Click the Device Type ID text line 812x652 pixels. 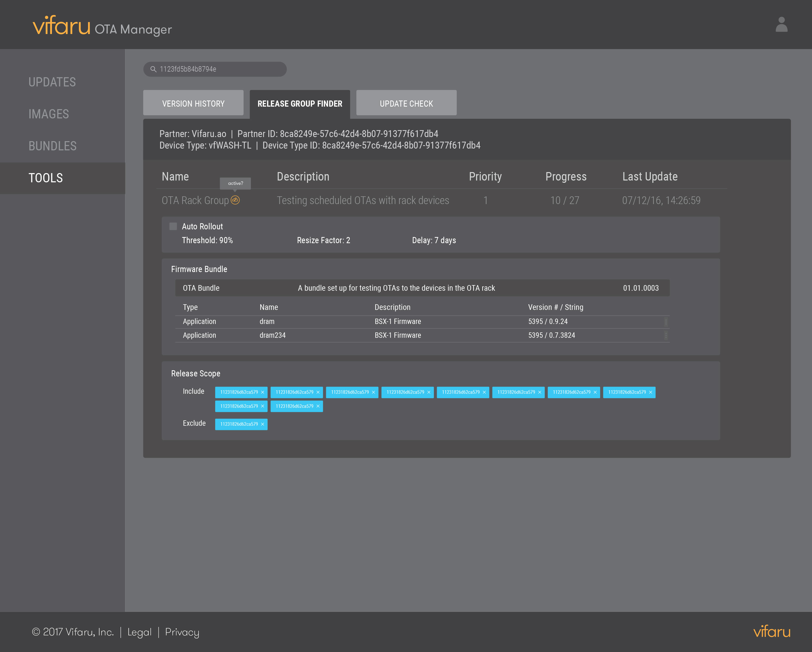point(371,145)
